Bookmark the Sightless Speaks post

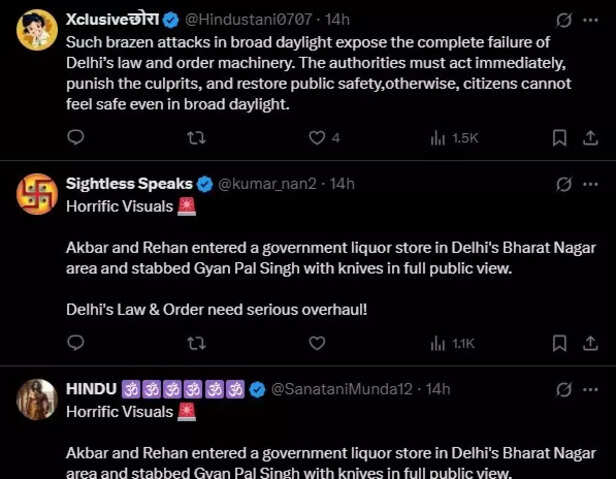[560, 343]
